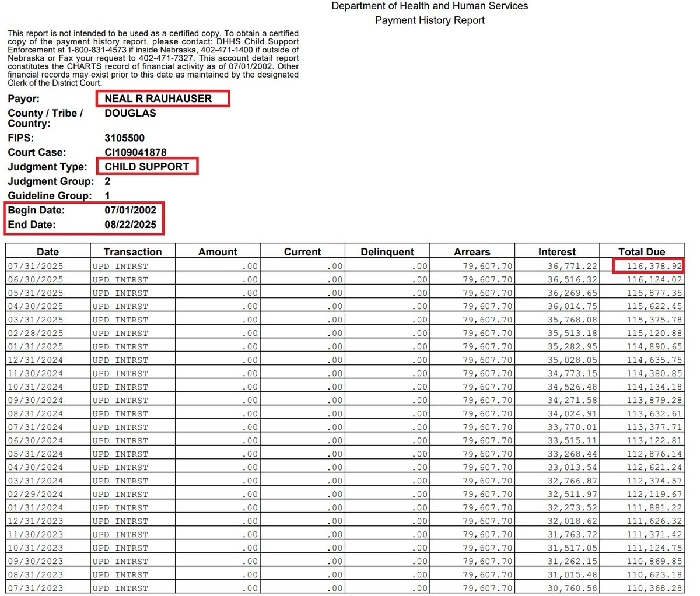The width and height of the screenshot is (700, 596).
Task: Select total due value 112,119.67
Action: point(654,494)
